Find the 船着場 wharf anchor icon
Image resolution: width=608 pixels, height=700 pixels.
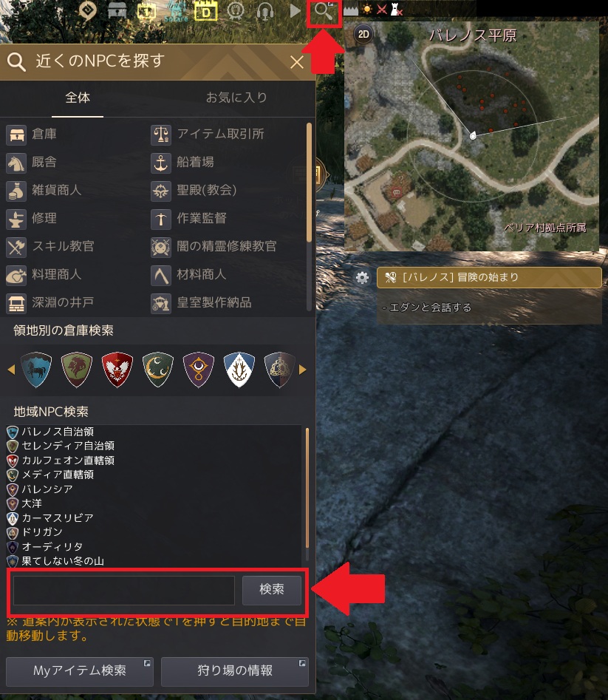pos(160,163)
